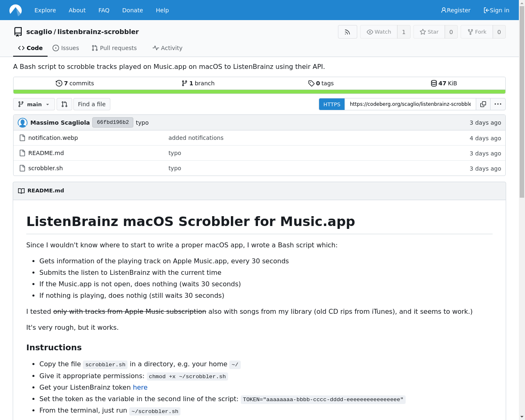Focus the clone URL input field
The width and height of the screenshot is (525, 420).
(410, 104)
